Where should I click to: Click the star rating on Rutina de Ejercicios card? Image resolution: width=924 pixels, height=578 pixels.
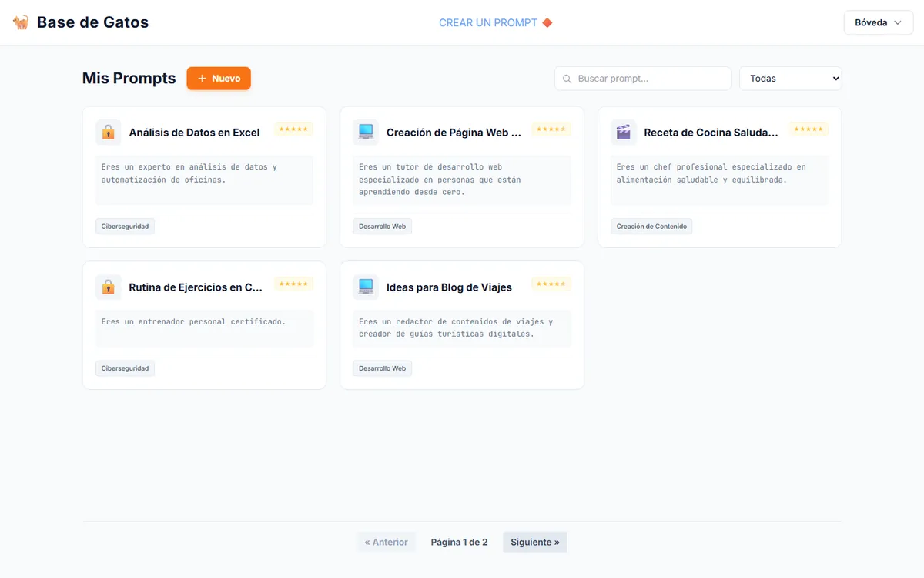[x=293, y=284]
